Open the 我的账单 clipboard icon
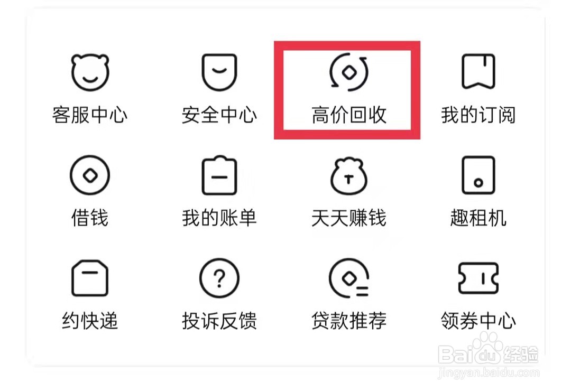The height and width of the screenshot is (392, 571). click(219, 175)
